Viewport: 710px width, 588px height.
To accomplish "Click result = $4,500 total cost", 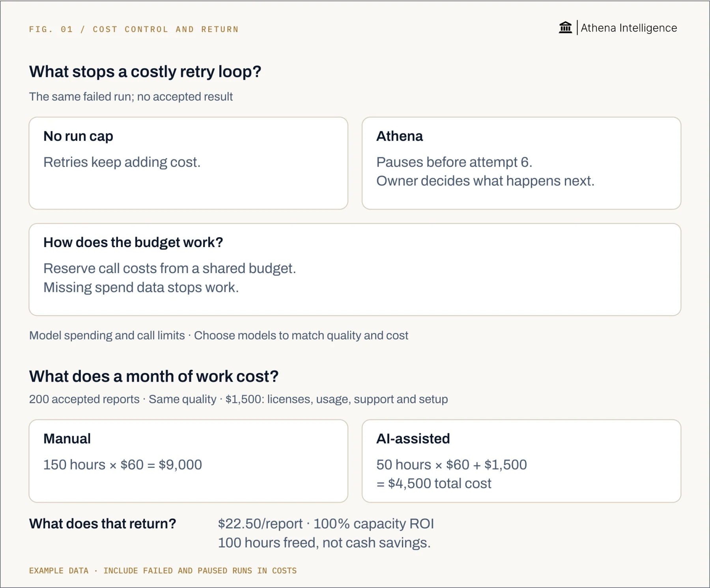I will click(434, 483).
